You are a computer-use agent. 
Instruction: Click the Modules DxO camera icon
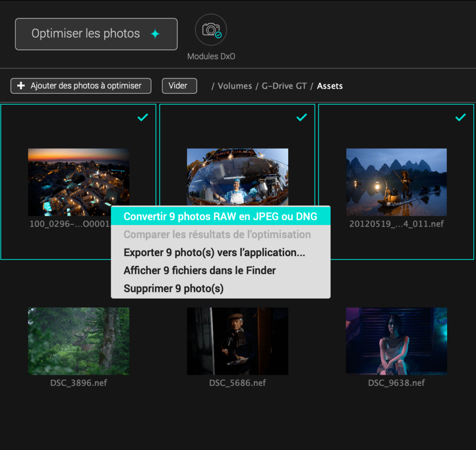211,30
